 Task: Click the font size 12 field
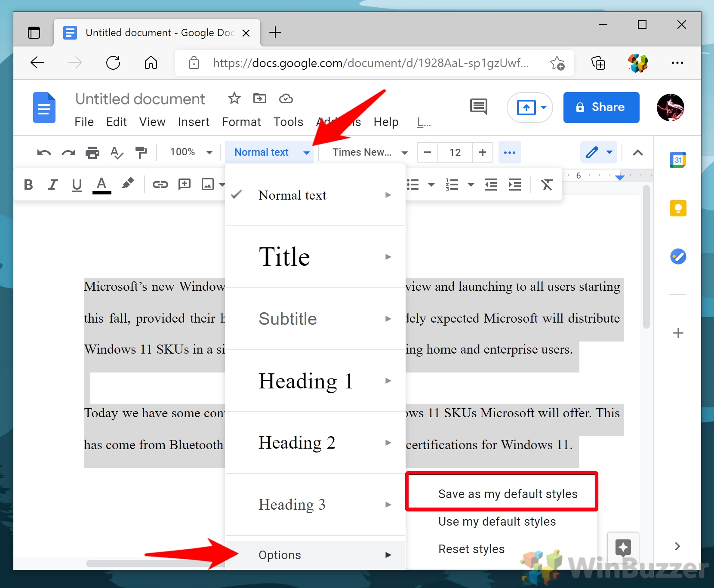[x=455, y=152]
